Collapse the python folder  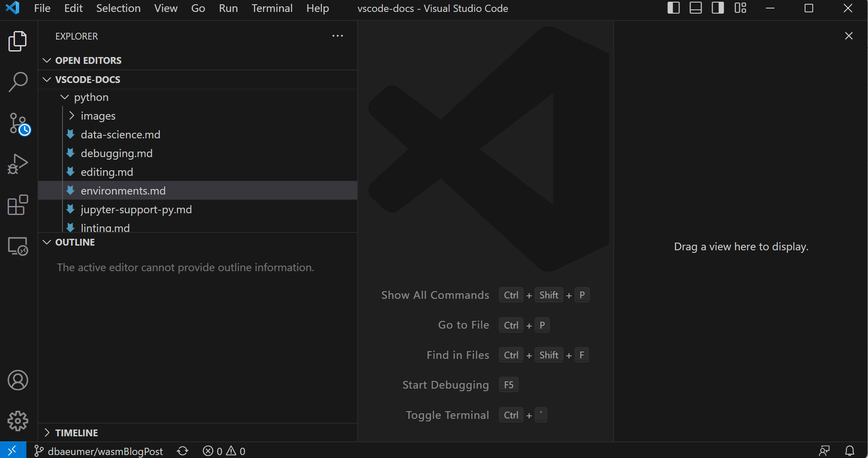pyautogui.click(x=198, y=97)
